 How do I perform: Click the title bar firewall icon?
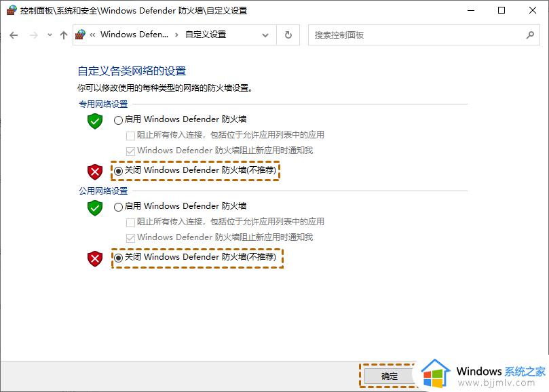click(12, 10)
